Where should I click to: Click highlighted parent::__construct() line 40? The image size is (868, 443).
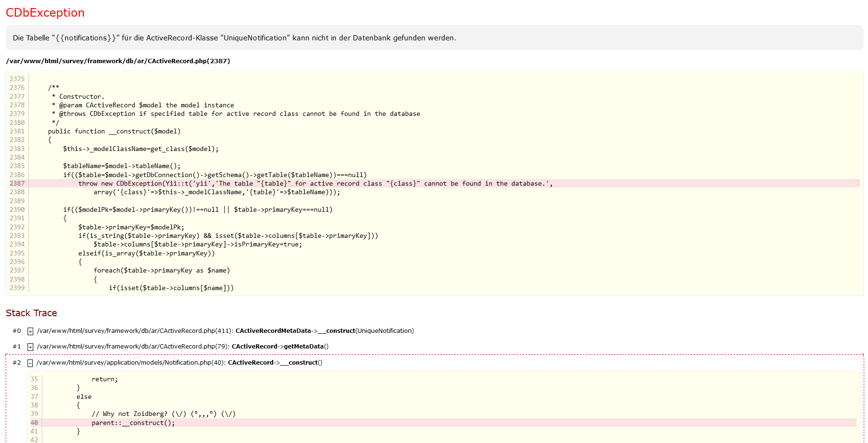coord(133,423)
